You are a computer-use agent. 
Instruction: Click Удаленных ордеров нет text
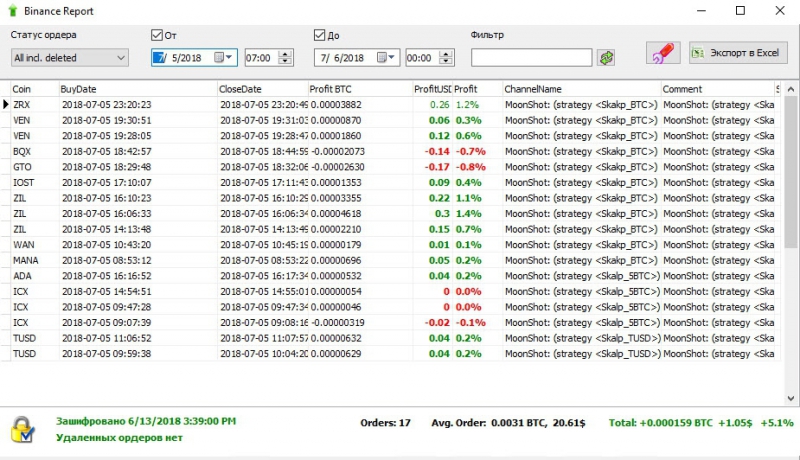click(119, 438)
